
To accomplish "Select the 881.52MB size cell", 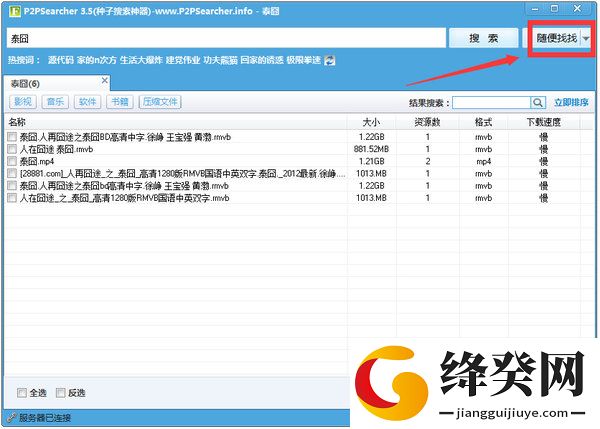I will point(371,149).
